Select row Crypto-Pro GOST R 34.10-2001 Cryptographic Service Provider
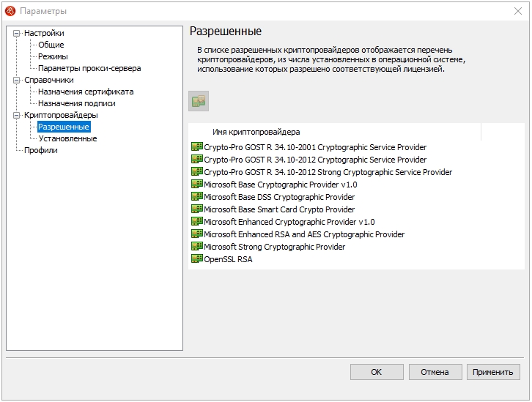This screenshot has height=402, width=532. pyautogui.click(x=309, y=147)
